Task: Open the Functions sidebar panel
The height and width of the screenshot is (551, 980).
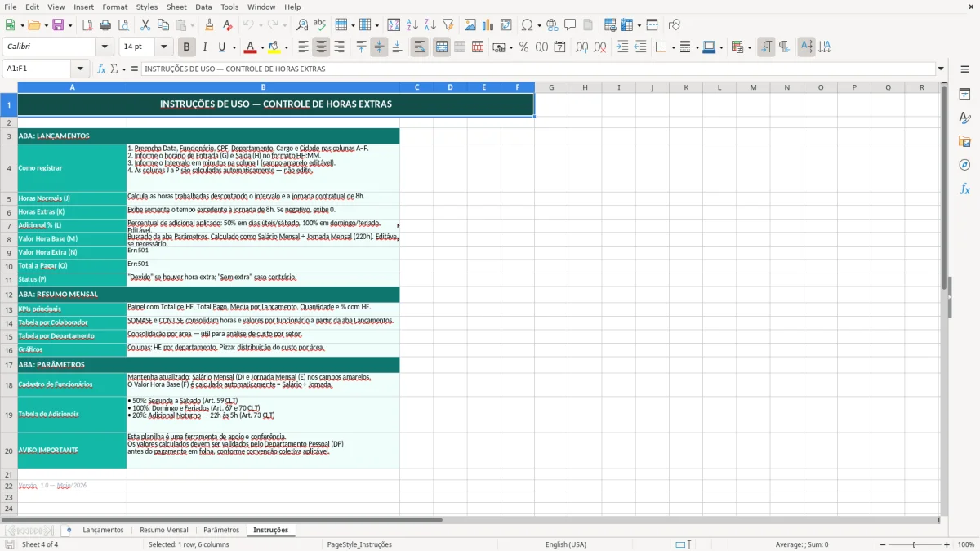Action: pos(964,189)
